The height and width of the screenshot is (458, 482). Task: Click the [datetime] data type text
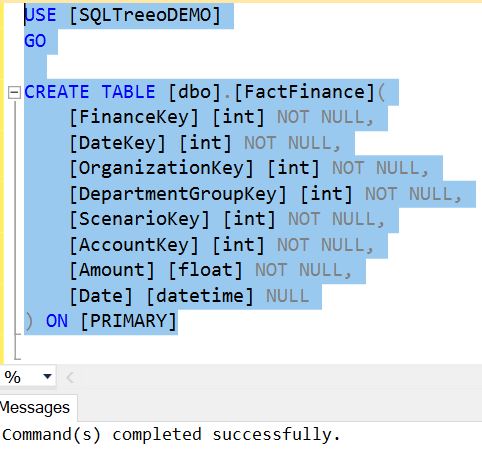tap(200, 296)
